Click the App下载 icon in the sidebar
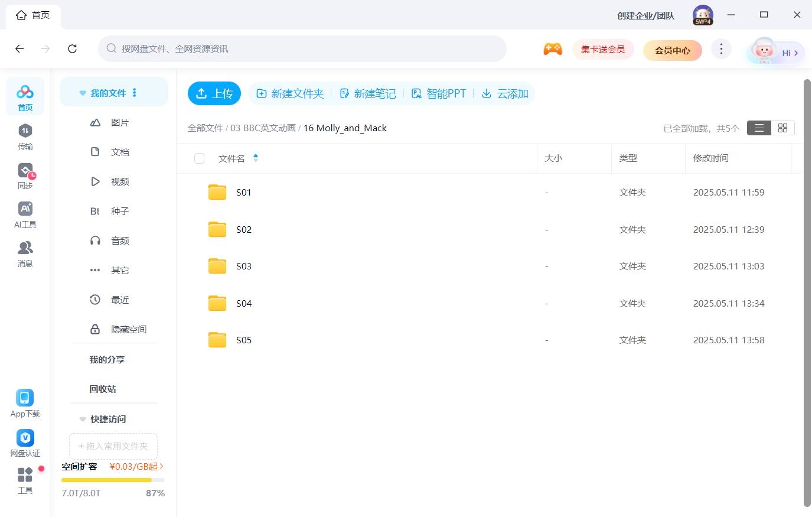Viewport: 812px width, 517px height. (25, 398)
